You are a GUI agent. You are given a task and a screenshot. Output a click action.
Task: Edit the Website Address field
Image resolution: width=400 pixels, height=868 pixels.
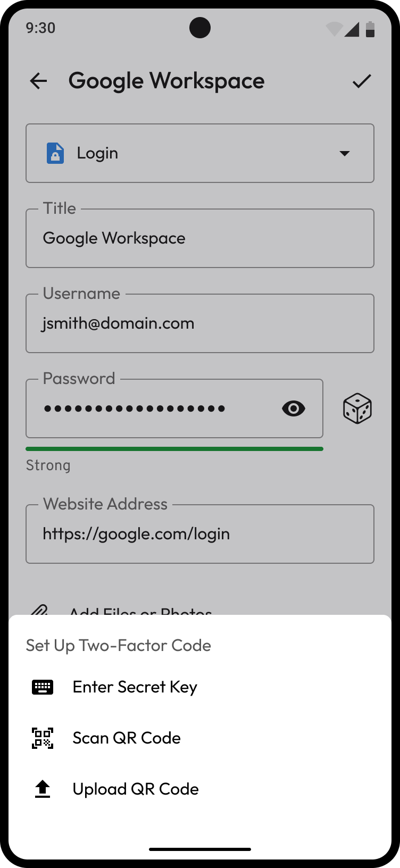(200, 534)
